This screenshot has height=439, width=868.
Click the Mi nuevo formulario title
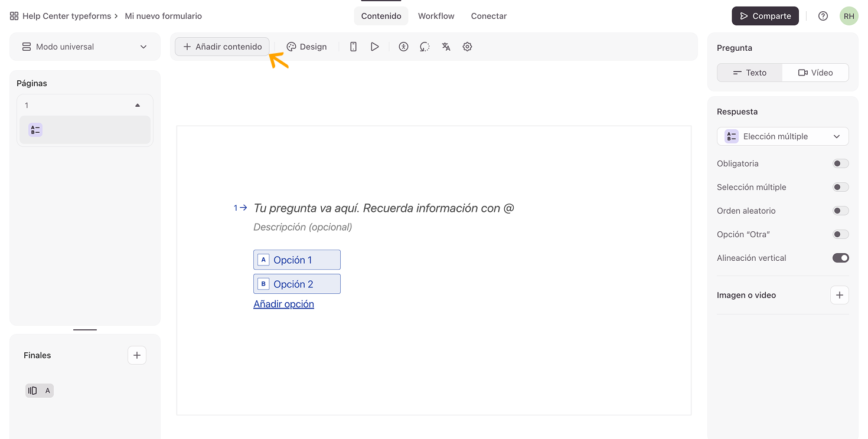pyautogui.click(x=164, y=16)
